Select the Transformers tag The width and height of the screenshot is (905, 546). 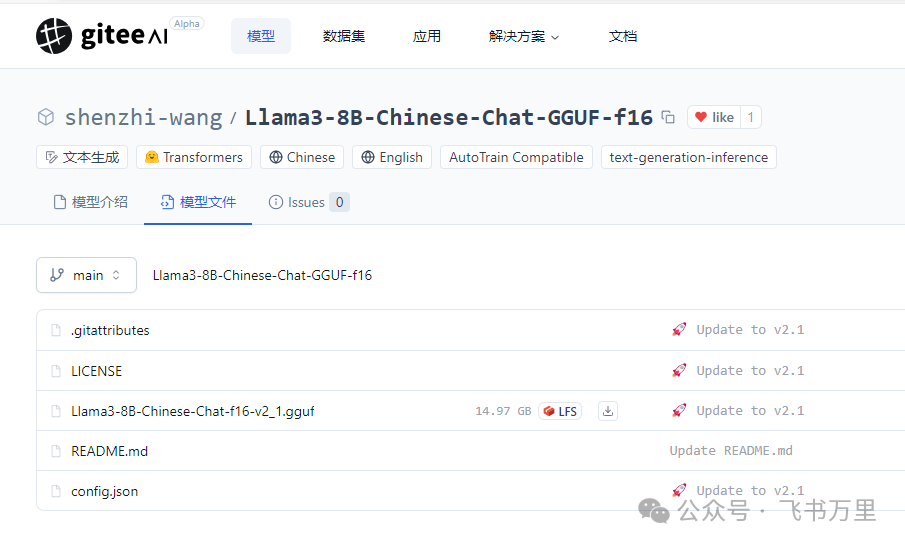tap(194, 157)
